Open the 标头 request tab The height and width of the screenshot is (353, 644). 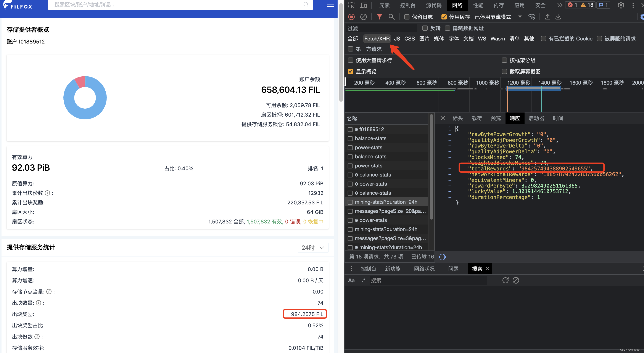(457, 118)
